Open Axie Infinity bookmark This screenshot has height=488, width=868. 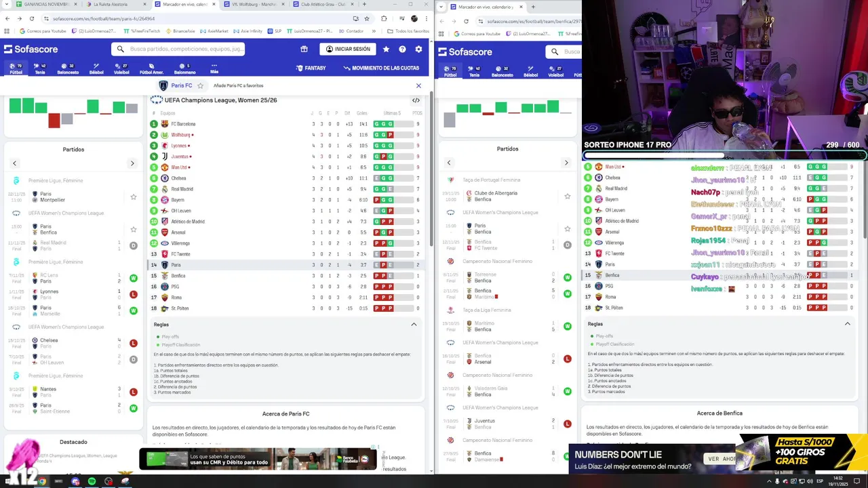tap(248, 31)
